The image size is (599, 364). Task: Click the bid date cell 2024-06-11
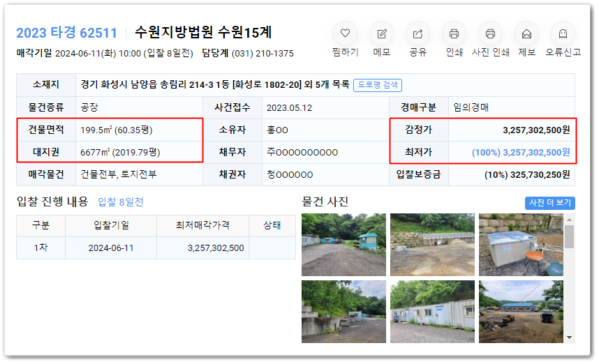(111, 248)
